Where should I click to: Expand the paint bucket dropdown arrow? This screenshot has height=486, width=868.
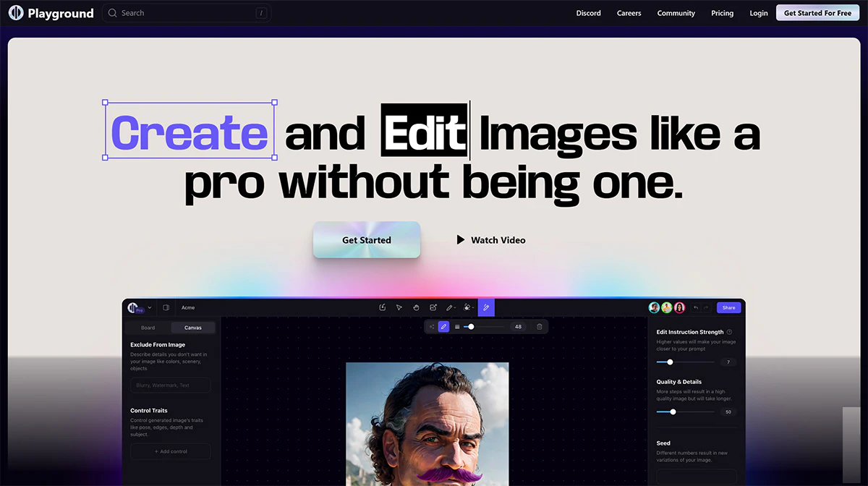pos(474,308)
